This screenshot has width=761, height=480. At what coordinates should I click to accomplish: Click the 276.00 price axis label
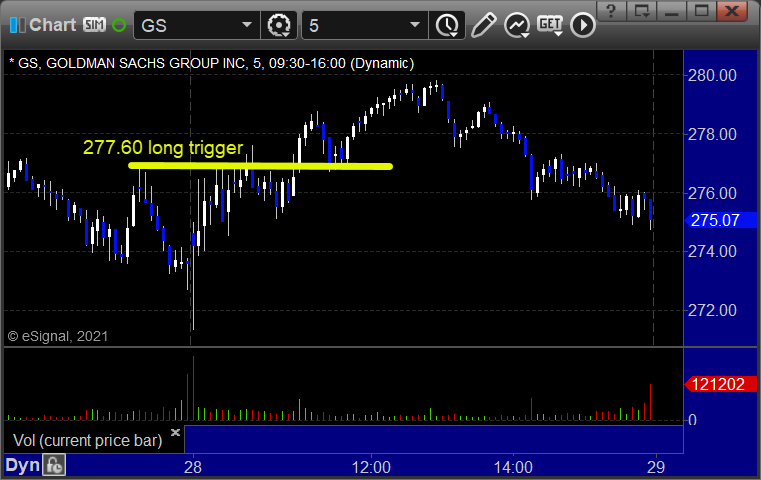712,193
